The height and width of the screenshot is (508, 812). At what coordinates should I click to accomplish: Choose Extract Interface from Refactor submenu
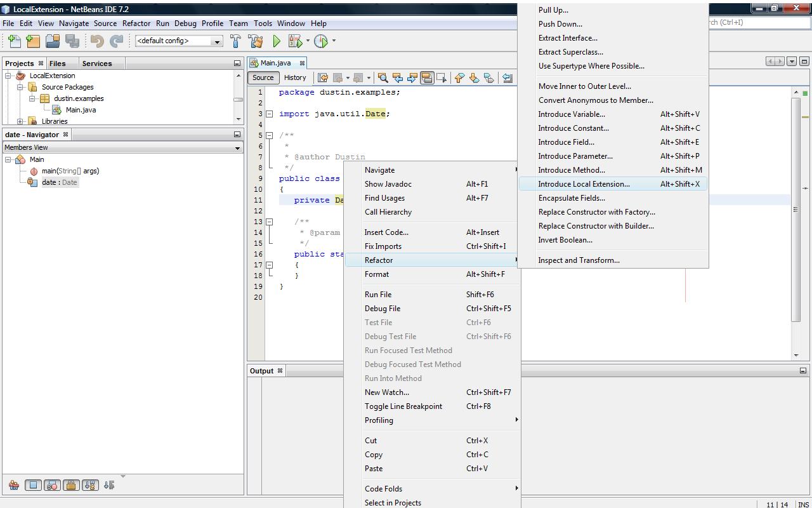tap(613, 38)
